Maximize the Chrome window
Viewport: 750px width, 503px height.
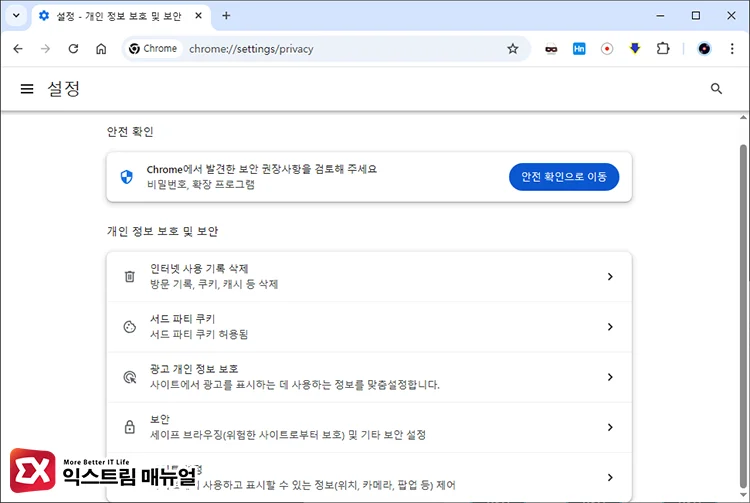(696, 16)
